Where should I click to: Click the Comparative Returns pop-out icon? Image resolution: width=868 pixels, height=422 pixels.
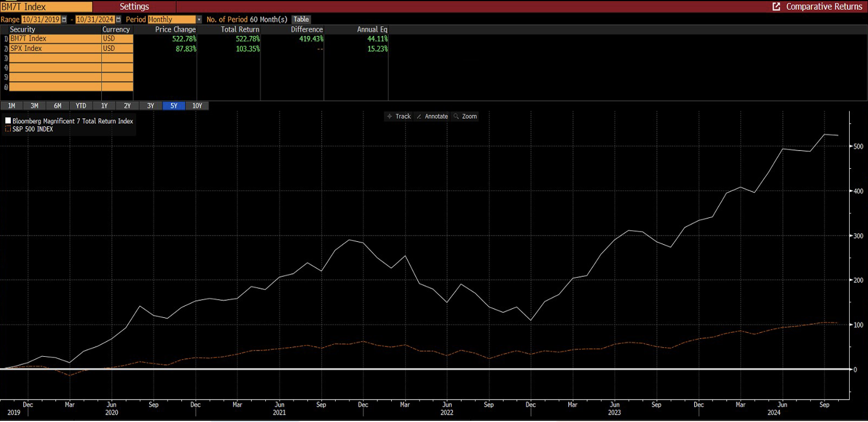pos(776,6)
